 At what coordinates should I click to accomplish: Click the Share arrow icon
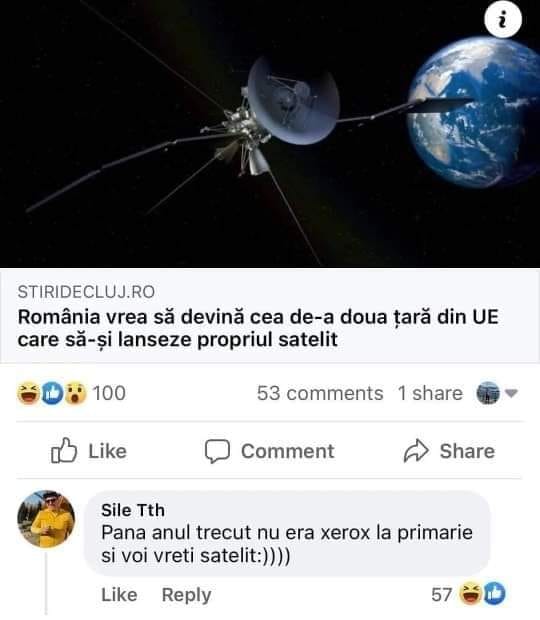[416, 451]
